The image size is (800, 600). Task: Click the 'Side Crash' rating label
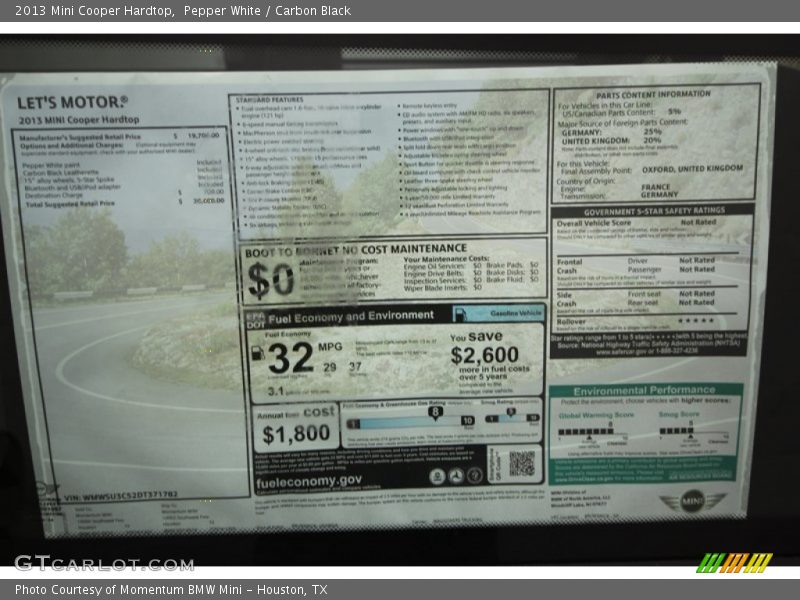click(566, 299)
